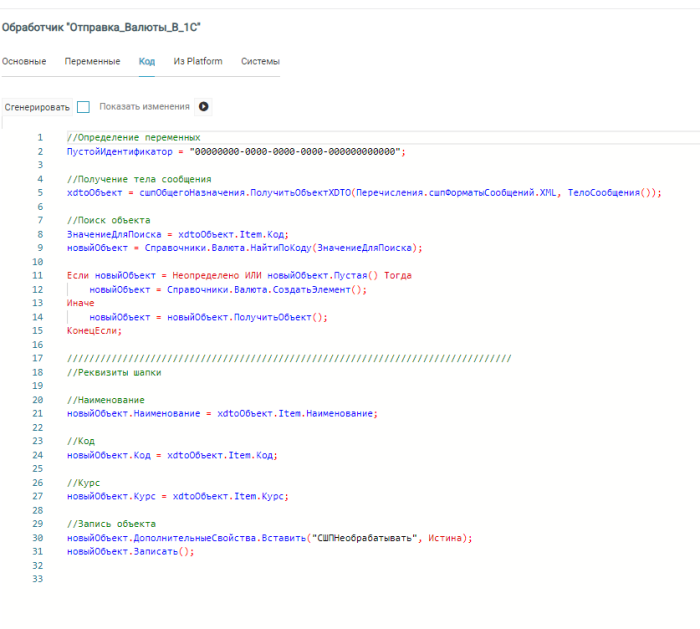Select the Код tab
Viewport: 700px width, 629px height.
pyautogui.click(x=147, y=61)
